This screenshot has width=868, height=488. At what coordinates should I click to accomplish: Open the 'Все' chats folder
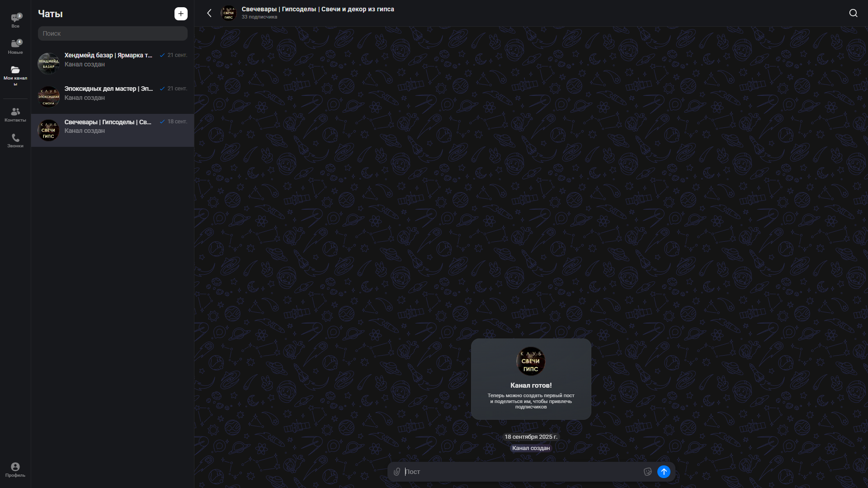pos(15,20)
